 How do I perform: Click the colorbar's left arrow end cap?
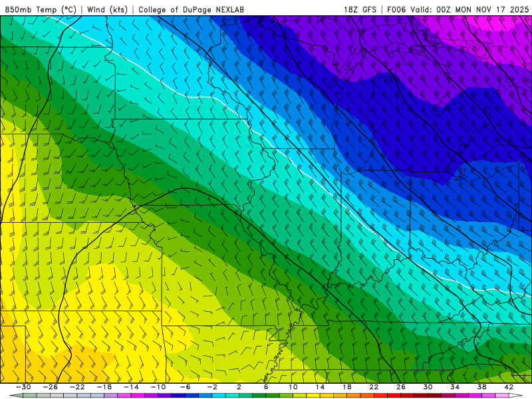click(x=16, y=396)
